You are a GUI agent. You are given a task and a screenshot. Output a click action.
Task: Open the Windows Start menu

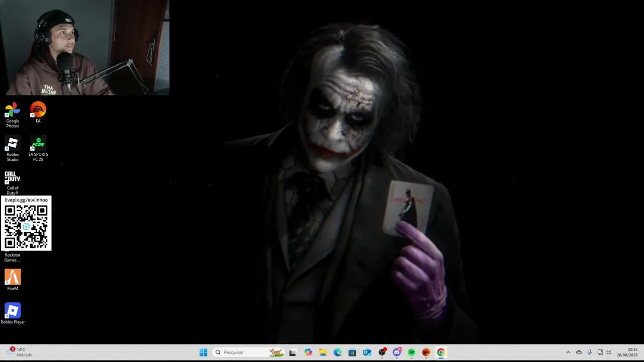tap(203, 352)
